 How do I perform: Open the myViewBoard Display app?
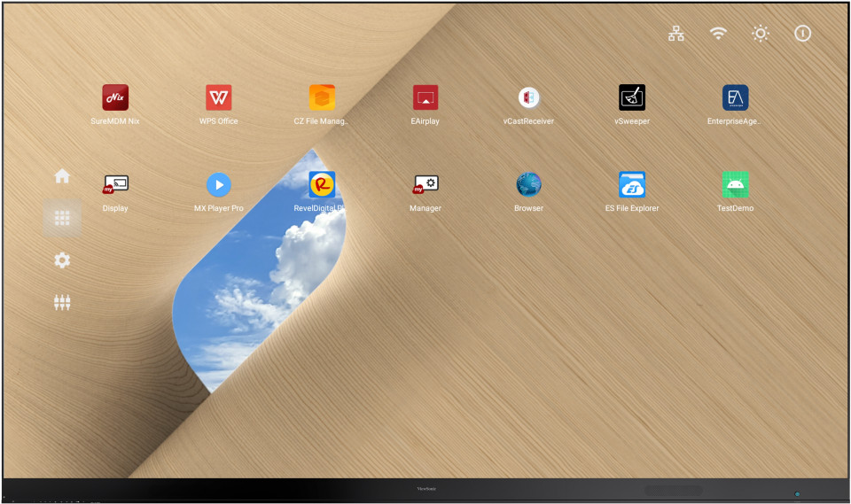(115, 184)
